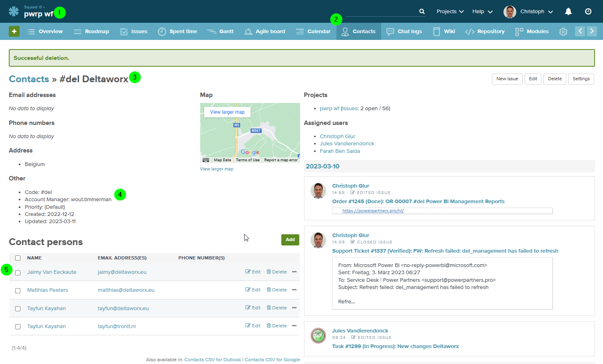Open powerpartners.pro/nl URL link
603x364 pixels.
tap(373, 211)
